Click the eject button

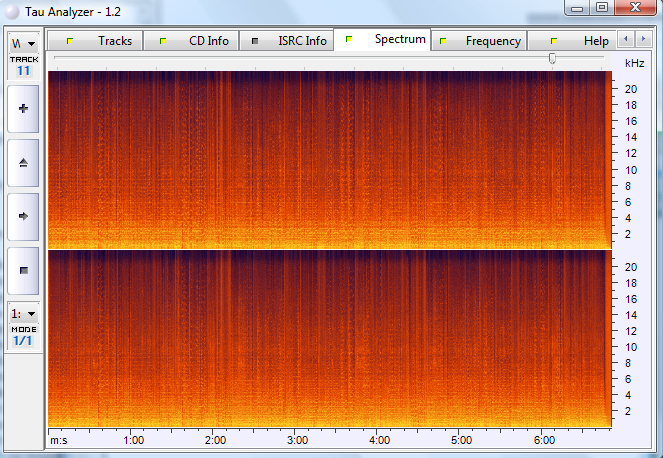23,163
